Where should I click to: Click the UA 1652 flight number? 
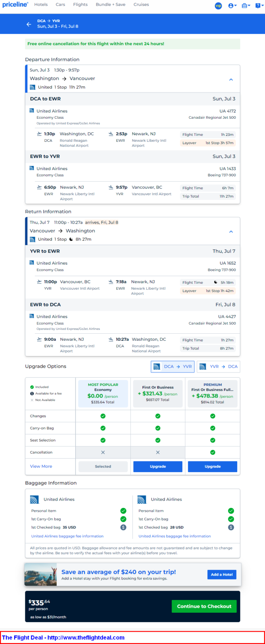tap(228, 263)
